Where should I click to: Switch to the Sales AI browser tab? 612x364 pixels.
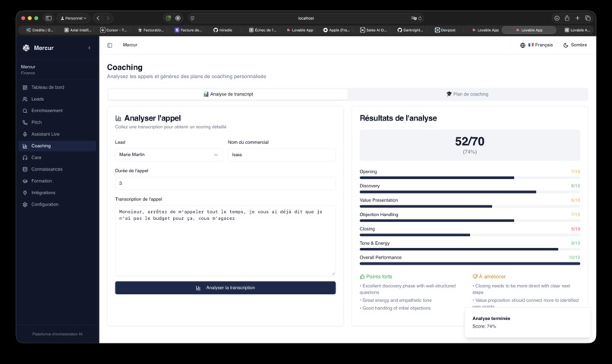373,30
